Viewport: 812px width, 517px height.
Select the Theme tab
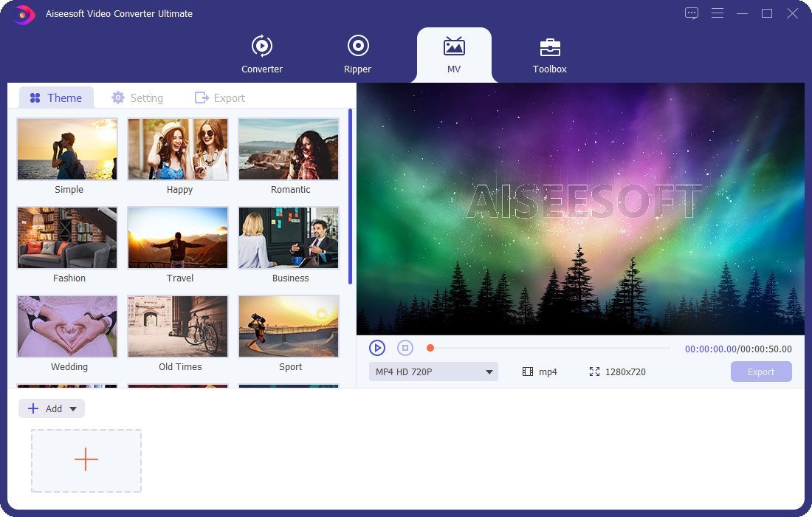(x=56, y=98)
